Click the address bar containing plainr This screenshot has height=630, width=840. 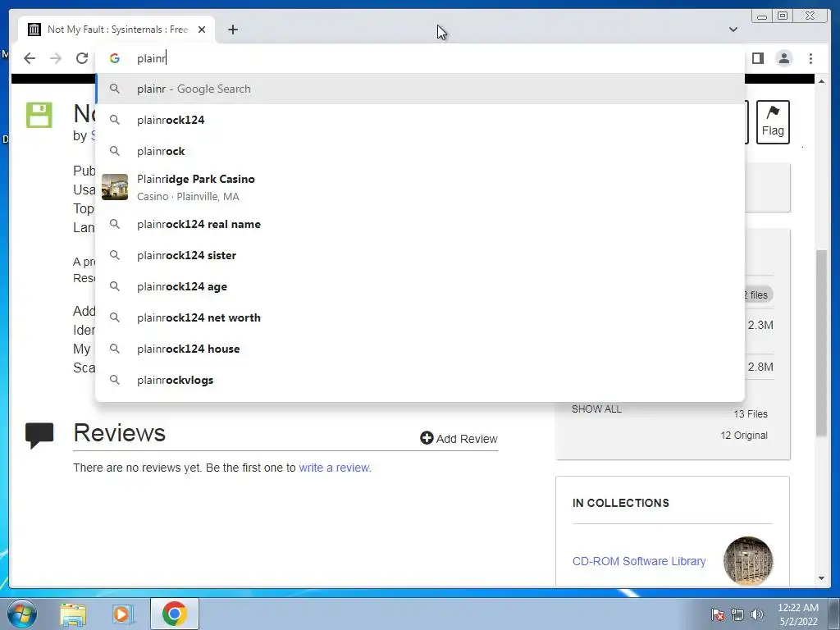420,58
